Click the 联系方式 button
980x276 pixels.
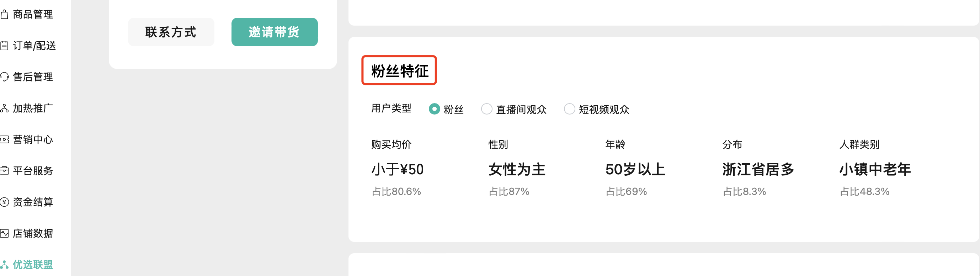[x=171, y=32]
